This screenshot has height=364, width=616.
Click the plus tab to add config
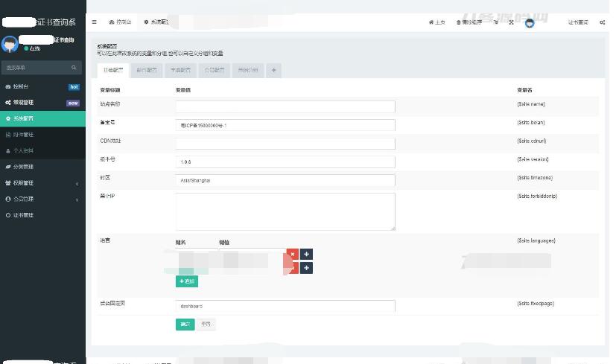pos(274,70)
